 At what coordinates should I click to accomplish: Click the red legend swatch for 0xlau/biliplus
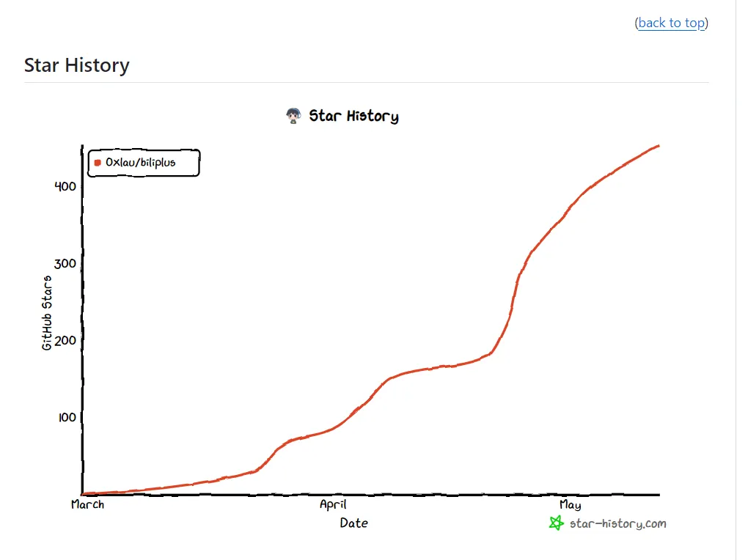98,163
